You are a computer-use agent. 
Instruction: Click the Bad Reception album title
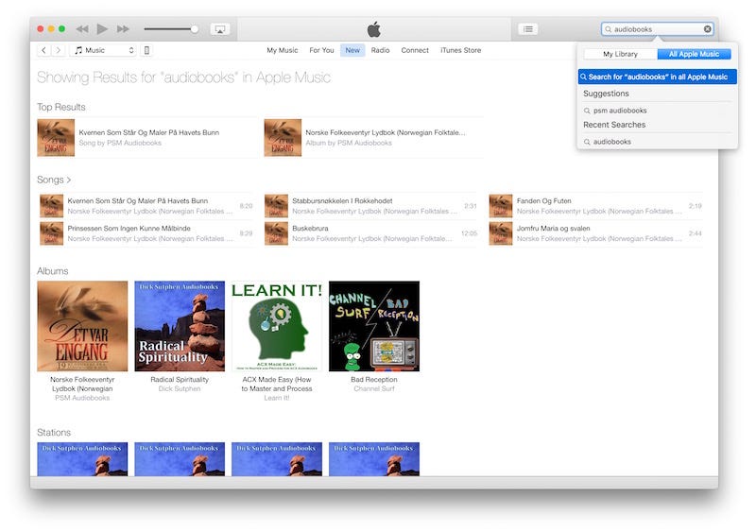click(x=374, y=380)
